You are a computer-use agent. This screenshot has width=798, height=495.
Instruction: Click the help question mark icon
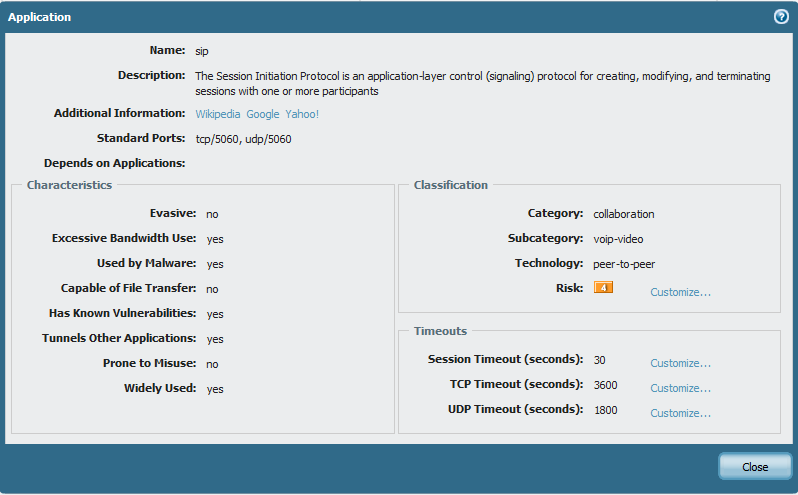tap(781, 17)
